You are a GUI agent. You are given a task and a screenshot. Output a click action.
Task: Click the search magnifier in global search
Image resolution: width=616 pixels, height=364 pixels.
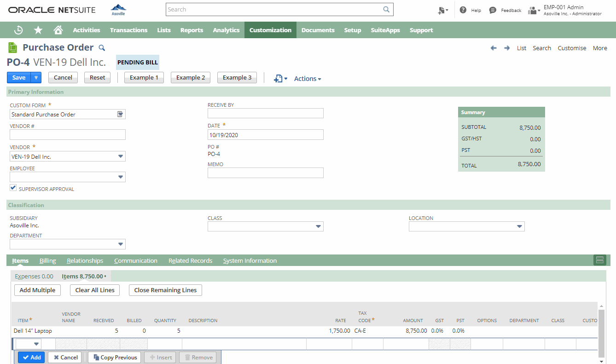pos(386,9)
